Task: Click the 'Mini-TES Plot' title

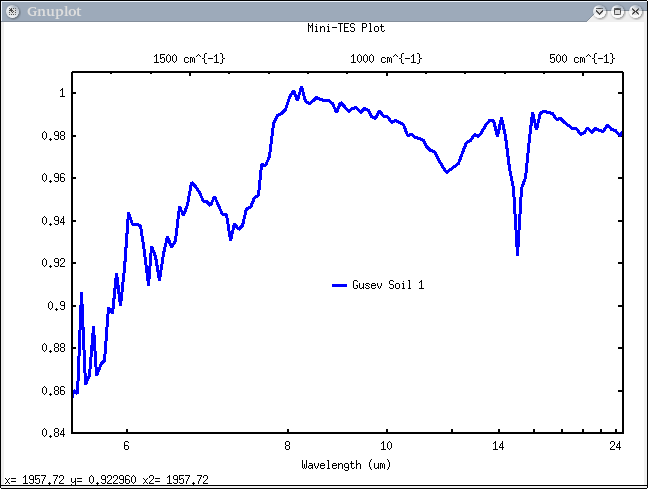Action: (346, 28)
